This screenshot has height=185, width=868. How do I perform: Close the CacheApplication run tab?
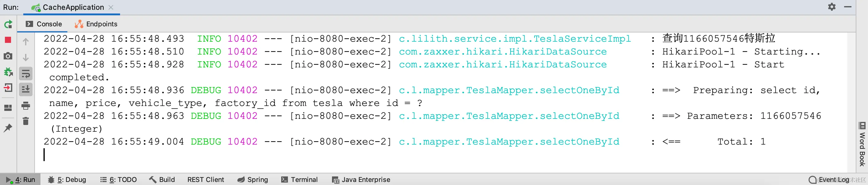(111, 7)
